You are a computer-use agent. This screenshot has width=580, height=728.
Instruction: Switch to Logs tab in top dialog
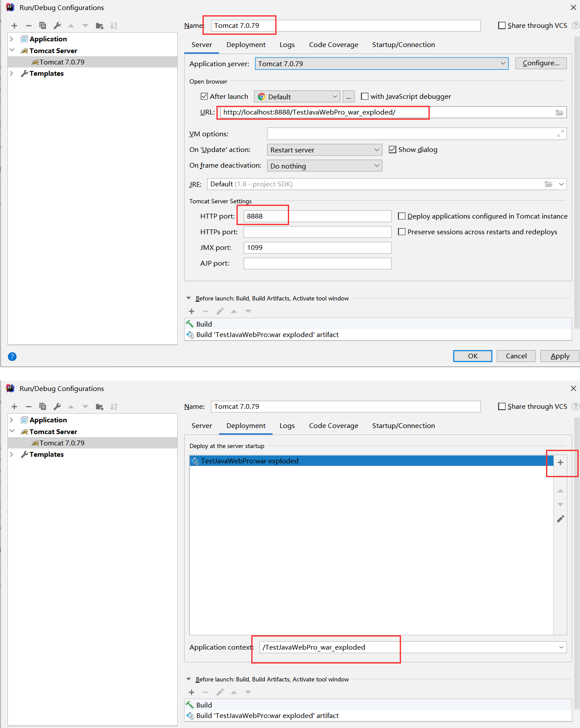pos(287,45)
